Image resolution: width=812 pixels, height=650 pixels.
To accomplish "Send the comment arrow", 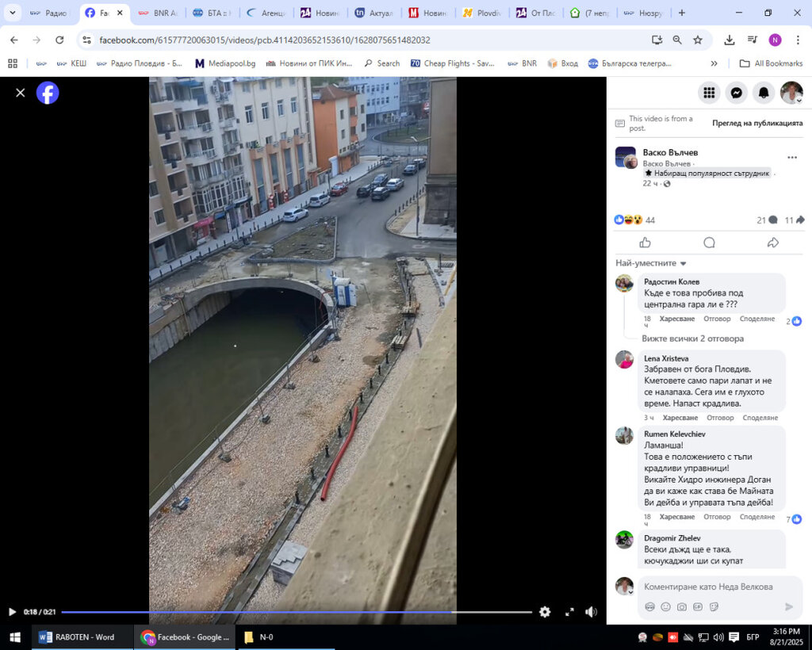I will pos(789,606).
